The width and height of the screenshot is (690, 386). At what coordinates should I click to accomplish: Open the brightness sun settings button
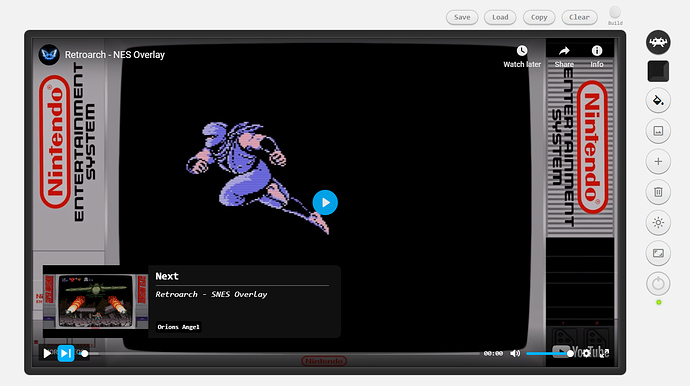[658, 223]
